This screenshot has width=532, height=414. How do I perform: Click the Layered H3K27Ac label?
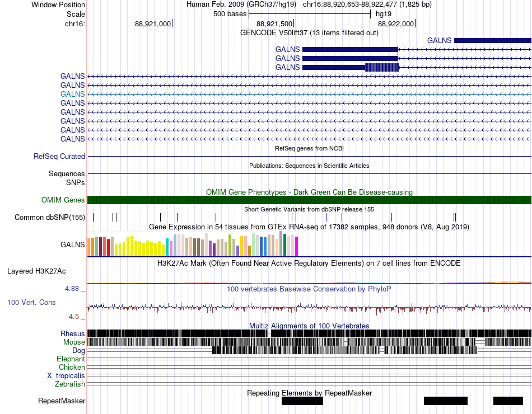tap(36, 271)
